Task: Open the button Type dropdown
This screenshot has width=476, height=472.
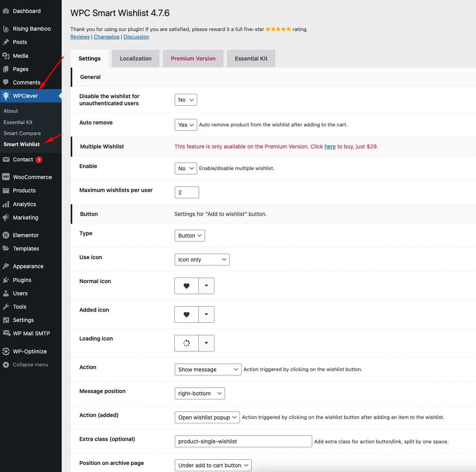Action: tap(190, 236)
